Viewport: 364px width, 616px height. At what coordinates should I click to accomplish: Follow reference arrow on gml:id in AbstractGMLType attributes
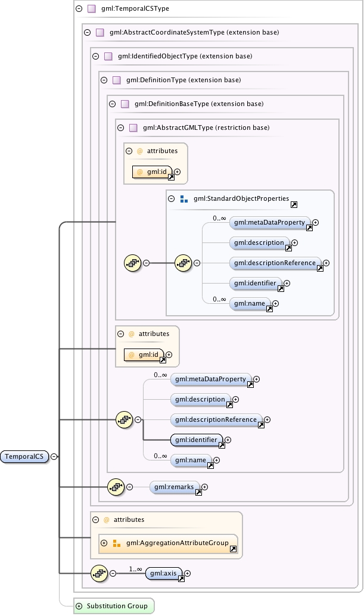point(171,177)
